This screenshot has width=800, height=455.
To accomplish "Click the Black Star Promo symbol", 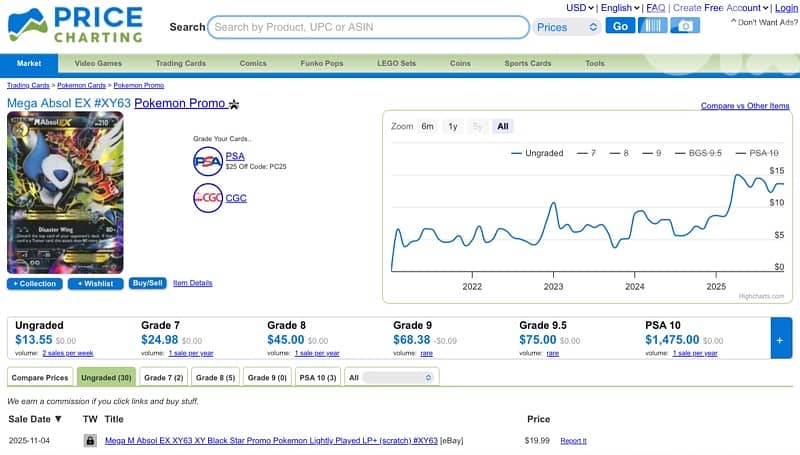I will (234, 104).
